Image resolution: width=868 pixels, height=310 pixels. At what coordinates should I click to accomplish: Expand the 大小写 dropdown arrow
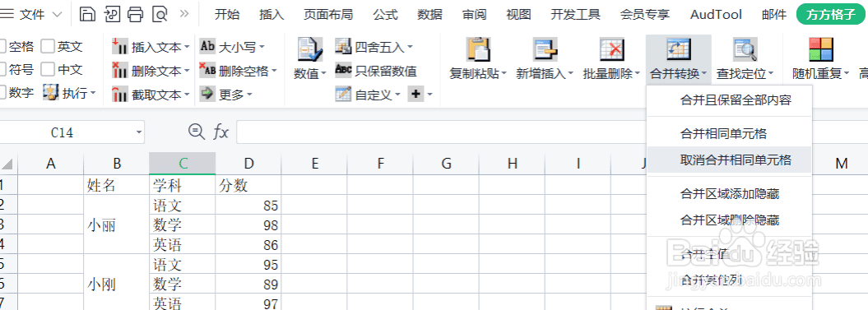coord(262,47)
